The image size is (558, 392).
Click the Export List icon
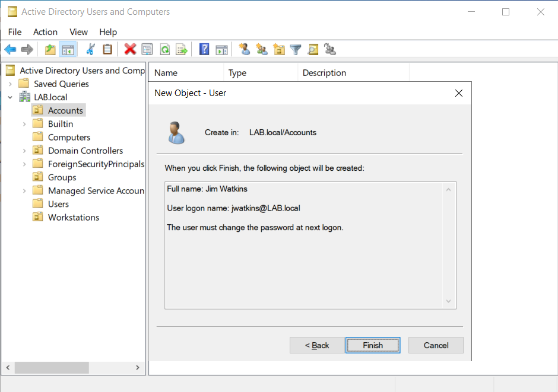click(x=182, y=49)
